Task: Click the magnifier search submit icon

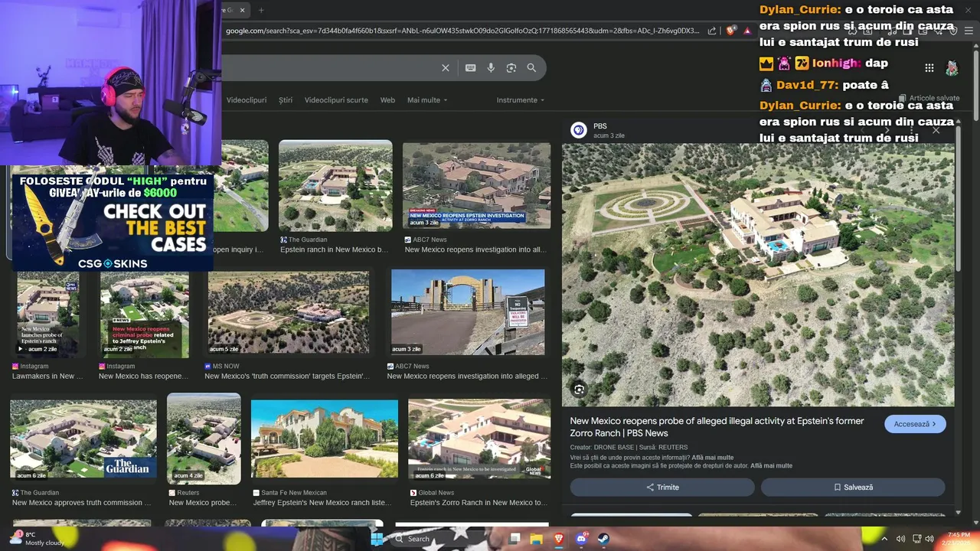Action: click(531, 68)
